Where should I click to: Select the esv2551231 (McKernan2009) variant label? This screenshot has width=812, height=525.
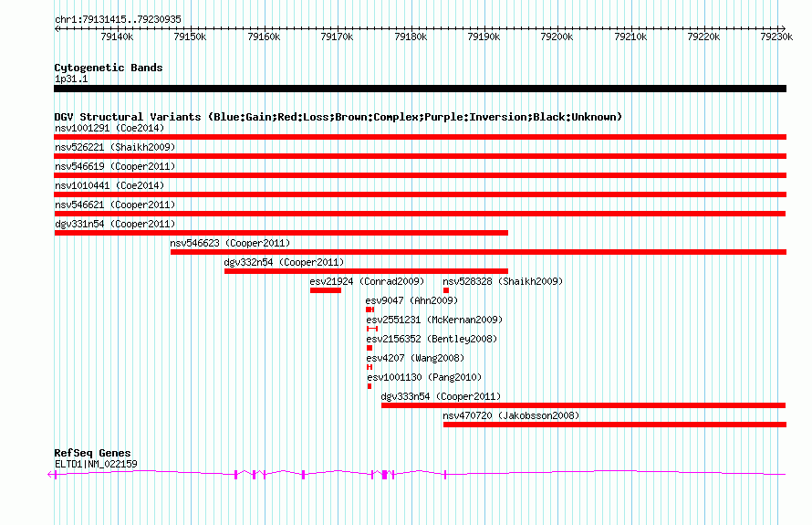(434, 320)
